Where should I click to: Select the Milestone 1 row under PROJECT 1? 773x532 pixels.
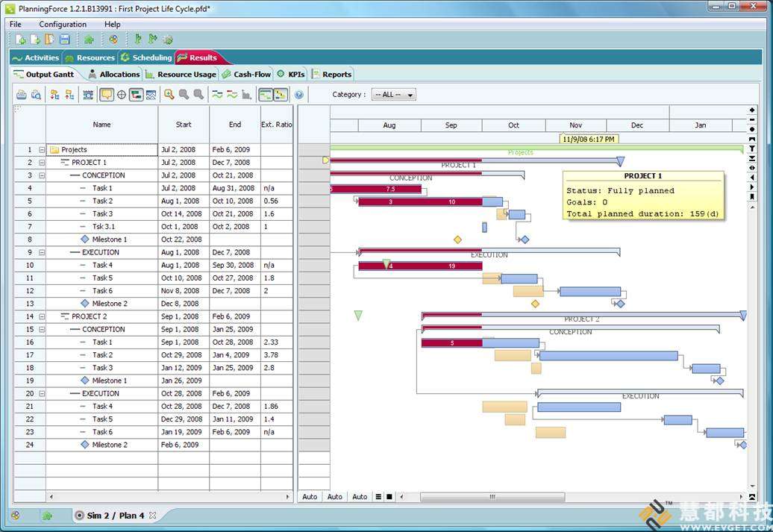(x=109, y=240)
